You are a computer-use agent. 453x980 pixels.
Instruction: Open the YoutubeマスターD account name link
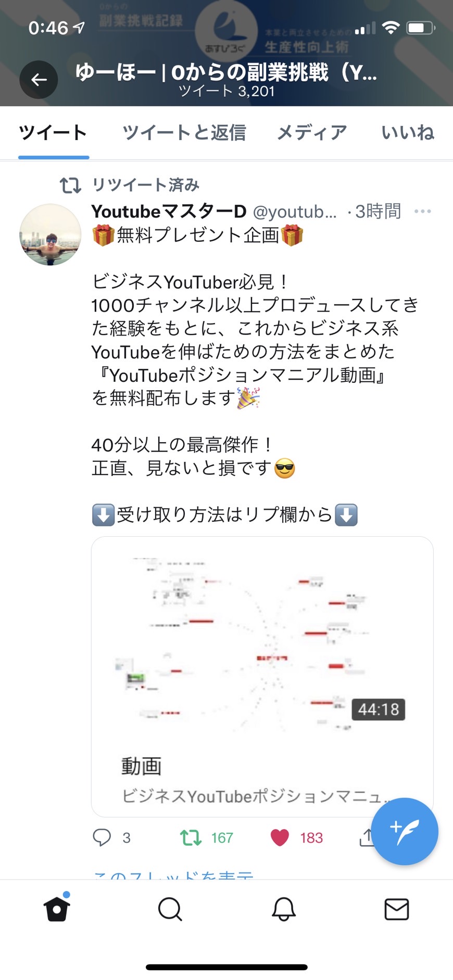[x=169, y=211]
